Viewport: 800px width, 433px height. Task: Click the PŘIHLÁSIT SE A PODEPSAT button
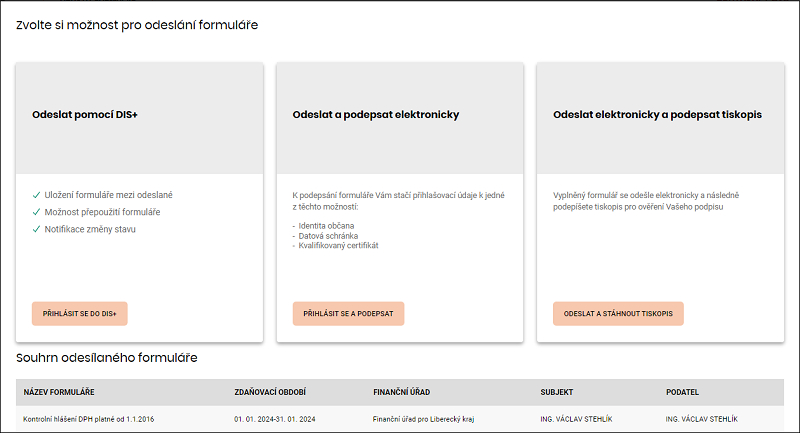348,314
